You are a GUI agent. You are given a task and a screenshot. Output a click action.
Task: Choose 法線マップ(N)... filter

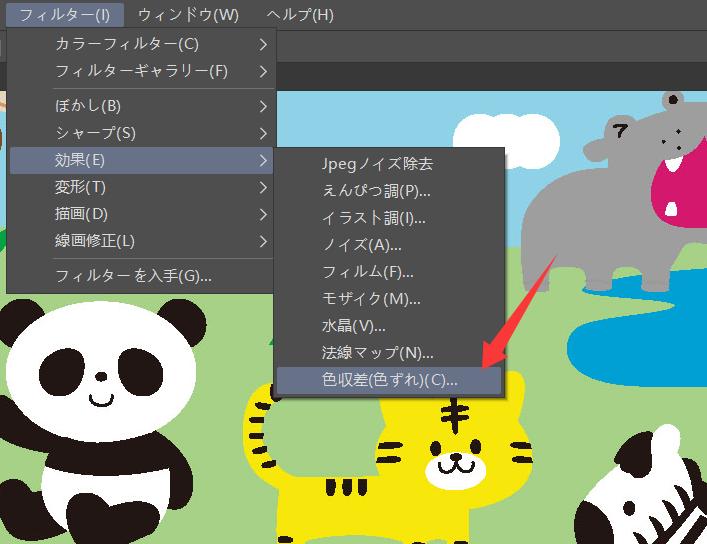pyautogui.click(x=389, y=353)
